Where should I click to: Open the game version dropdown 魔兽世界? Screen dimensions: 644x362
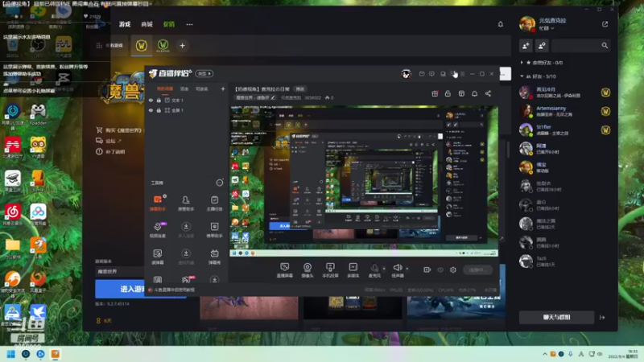pos(120,271)
